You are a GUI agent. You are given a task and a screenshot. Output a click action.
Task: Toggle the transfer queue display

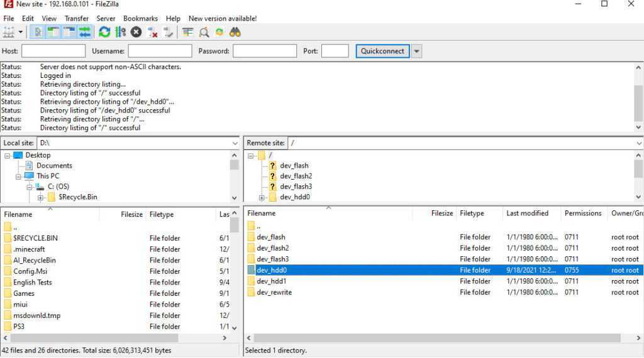pos(84,32)
